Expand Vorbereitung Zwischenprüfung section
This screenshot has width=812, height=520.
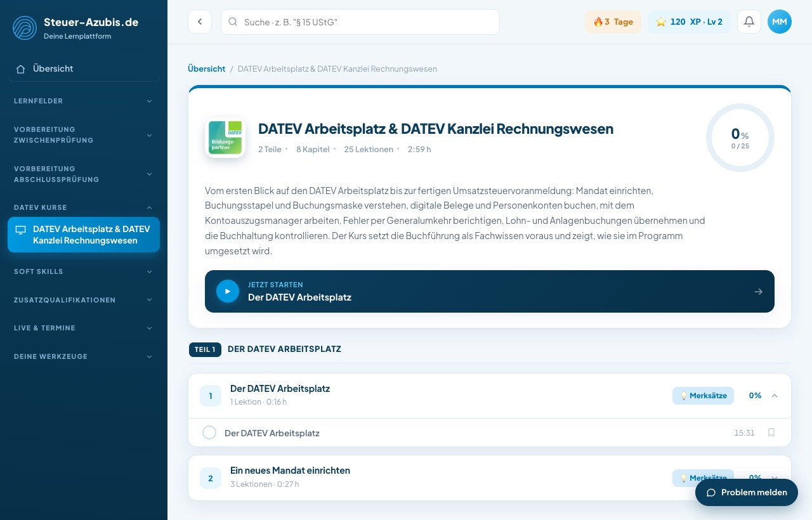tap(83, 135)
